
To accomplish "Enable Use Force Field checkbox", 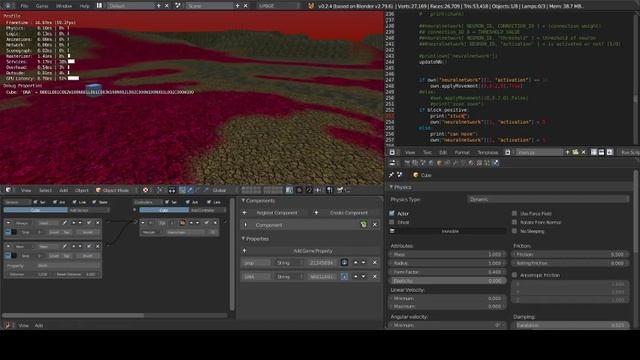I will [514, 213].
